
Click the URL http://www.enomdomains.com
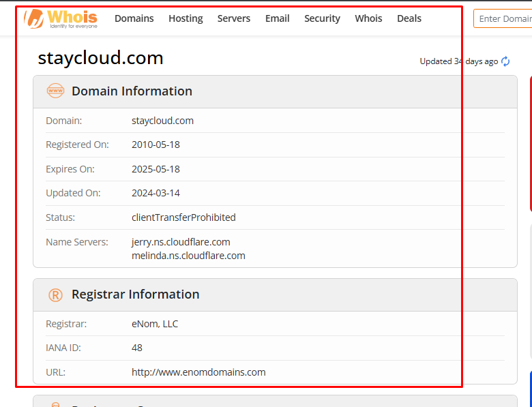198,372
